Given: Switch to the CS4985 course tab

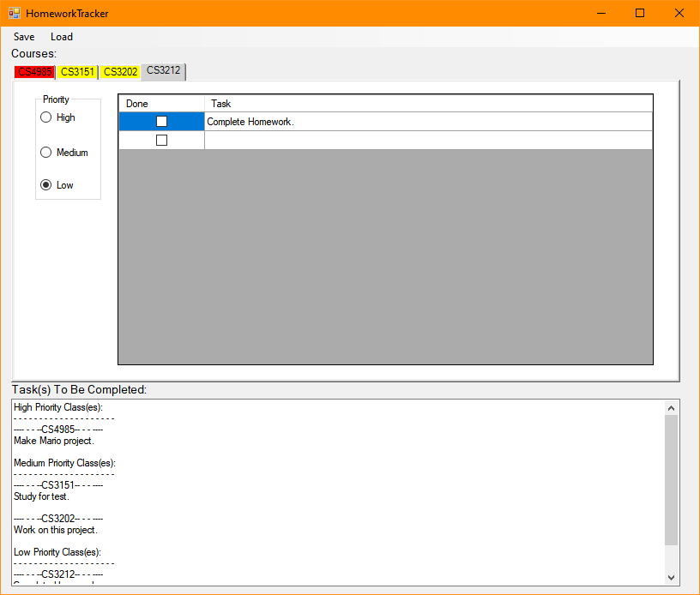Looking at the screenshot, I should [35, 72].
